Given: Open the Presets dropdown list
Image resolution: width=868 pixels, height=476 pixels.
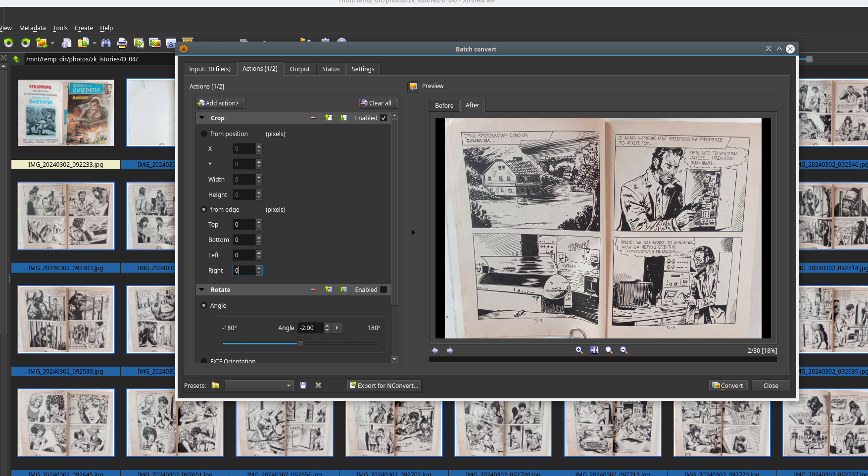Looking at the screenshot, I should tap(259, 385).
